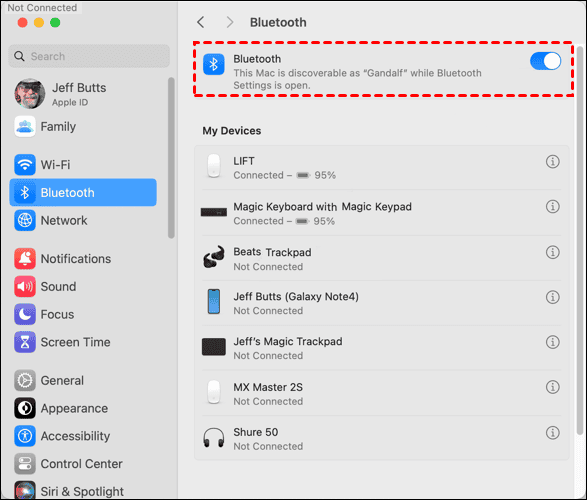Click the sidebar scrollbar
This screenshot has width=587, height=500.
(x=171, y=158)
